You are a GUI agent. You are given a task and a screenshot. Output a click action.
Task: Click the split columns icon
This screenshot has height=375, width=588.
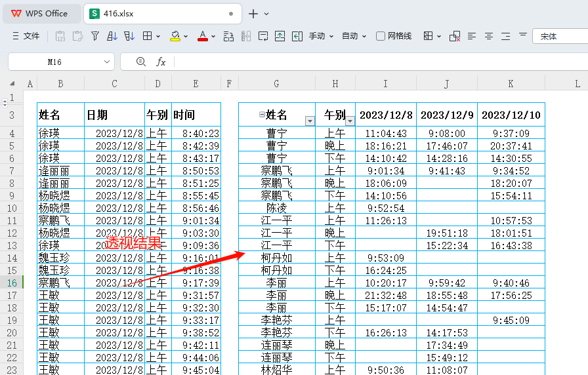point(246,36)
